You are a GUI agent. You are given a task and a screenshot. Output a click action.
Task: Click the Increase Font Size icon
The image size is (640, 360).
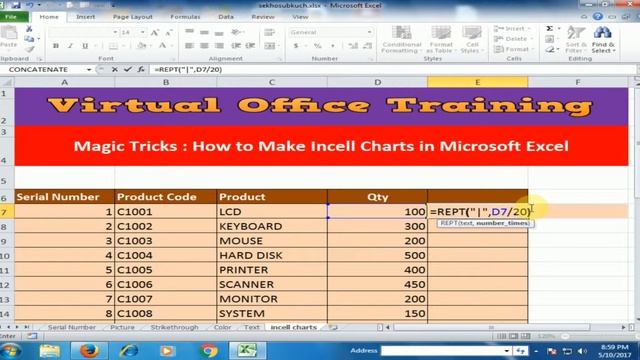pyautogui.click(x=154, y=32)
